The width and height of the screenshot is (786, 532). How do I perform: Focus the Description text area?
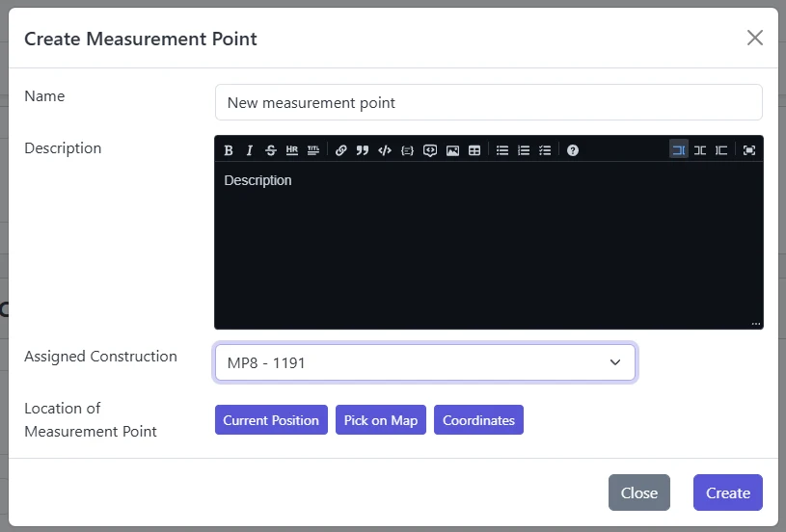[489, 245]
